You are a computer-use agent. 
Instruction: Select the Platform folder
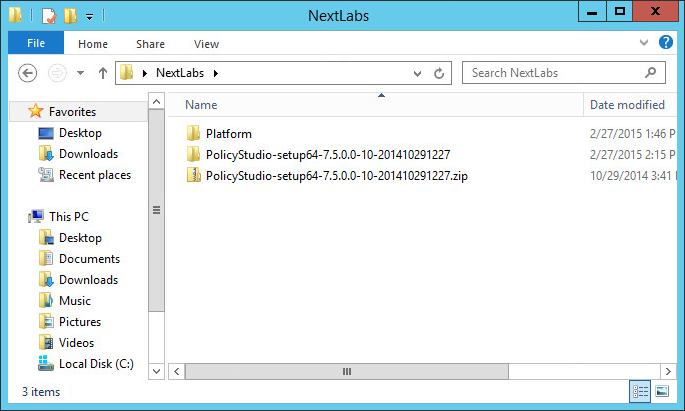pos(228,134)
